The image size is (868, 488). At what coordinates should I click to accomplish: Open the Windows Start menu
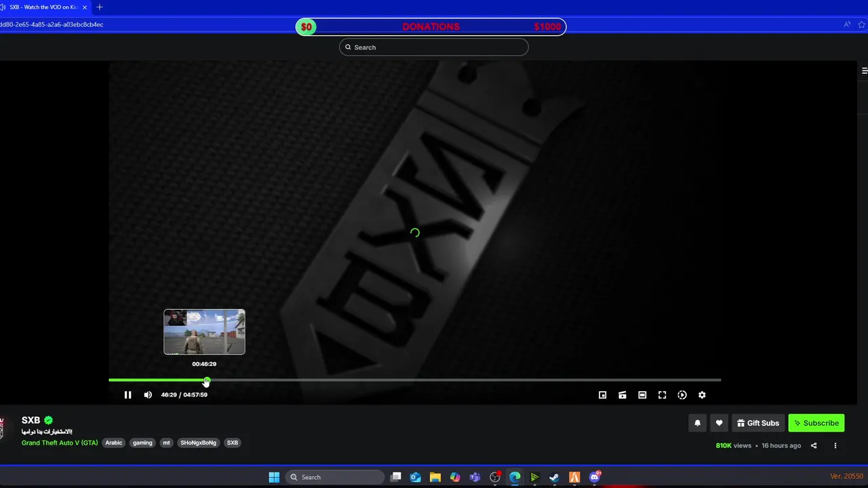point(274,477)
